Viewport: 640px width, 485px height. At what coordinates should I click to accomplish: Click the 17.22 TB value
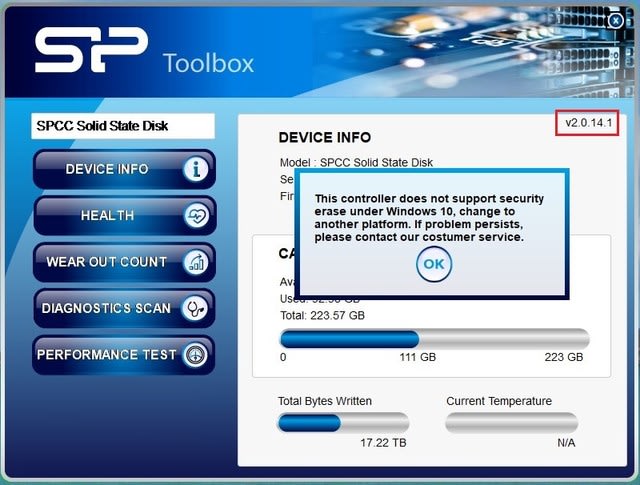(383, 443)
